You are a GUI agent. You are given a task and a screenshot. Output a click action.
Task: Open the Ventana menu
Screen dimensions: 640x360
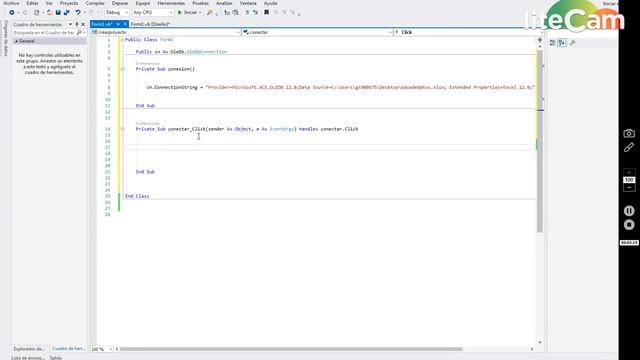pos(248,3)
